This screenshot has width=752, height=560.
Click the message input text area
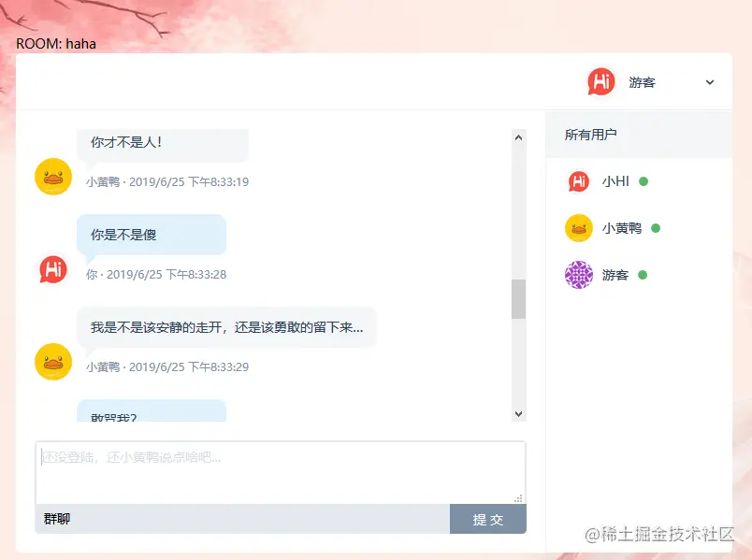click(x=281, y=472)
